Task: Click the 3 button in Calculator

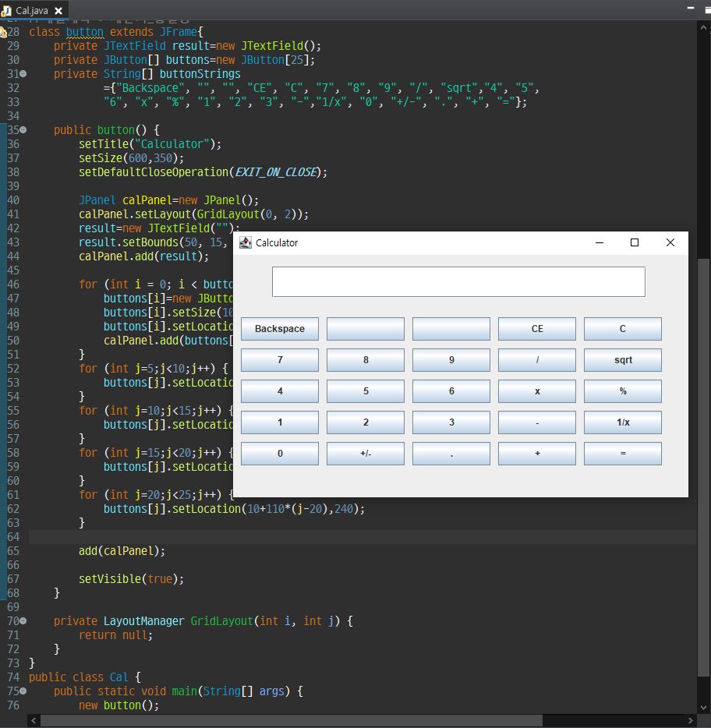Action: [451, 422]
